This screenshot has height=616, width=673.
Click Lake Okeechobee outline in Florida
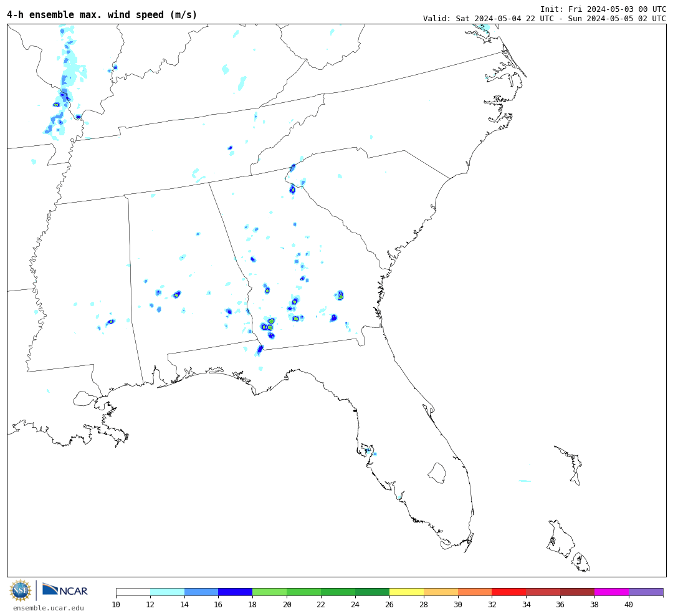437,473
